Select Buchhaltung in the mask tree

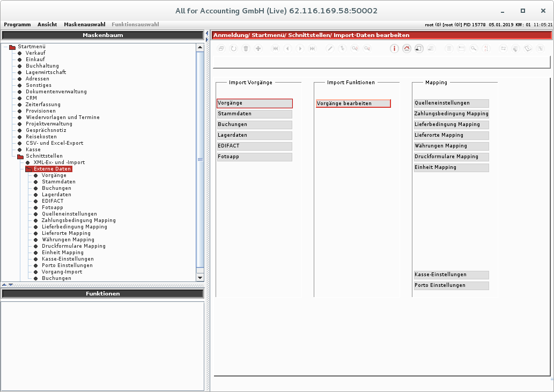[x=42, y=65]
